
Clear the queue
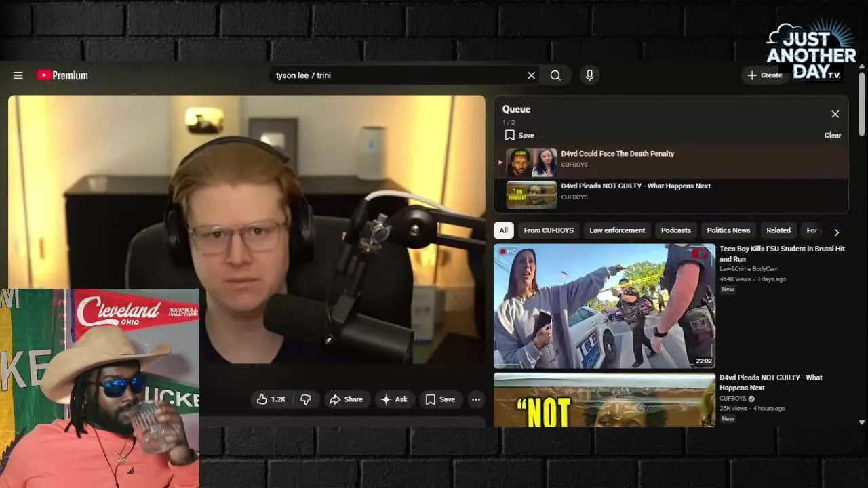tap(832, 135)
